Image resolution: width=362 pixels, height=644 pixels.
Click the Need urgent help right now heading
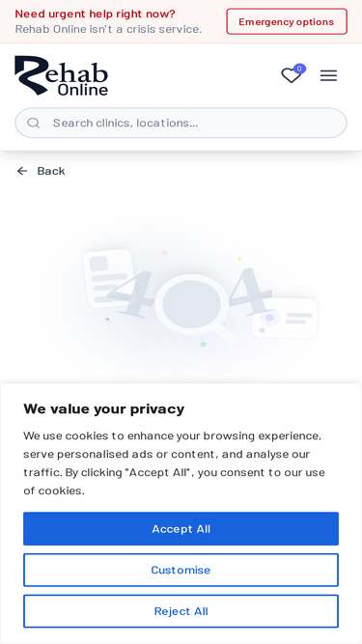(x=96, y=14)
